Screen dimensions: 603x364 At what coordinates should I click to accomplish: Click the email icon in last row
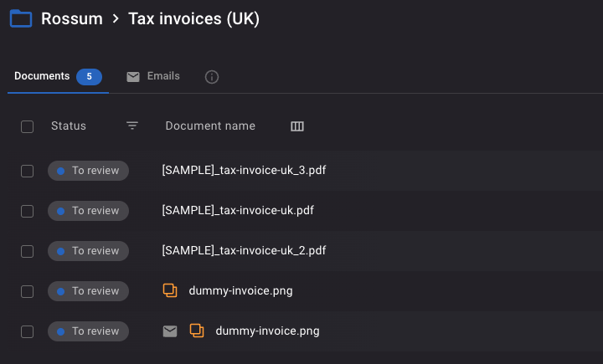170,331
